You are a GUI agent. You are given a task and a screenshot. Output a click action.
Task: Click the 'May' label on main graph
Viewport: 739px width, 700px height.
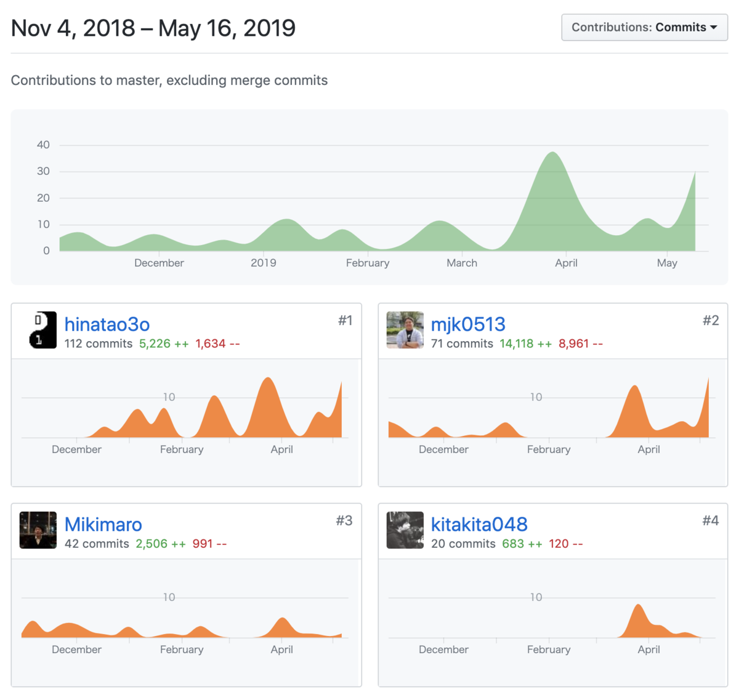pyautogui.click(x=667, y=263)
